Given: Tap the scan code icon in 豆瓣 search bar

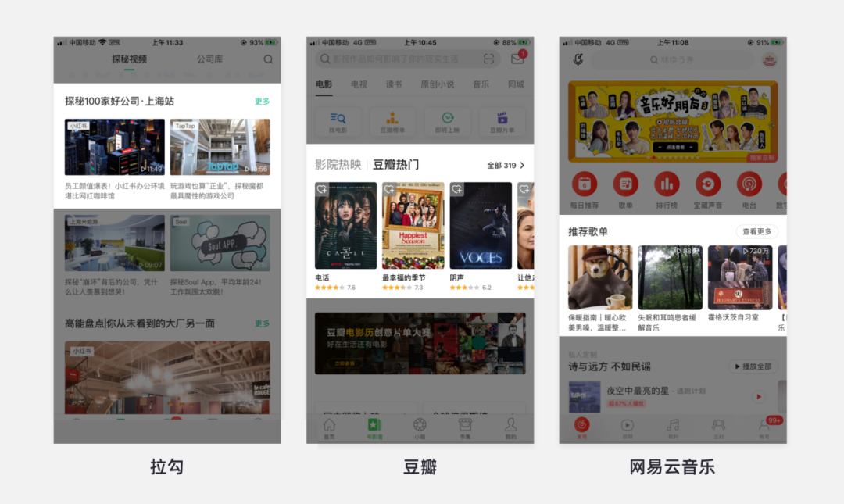Looking at the screenshot, I should [x=488, y=59].
